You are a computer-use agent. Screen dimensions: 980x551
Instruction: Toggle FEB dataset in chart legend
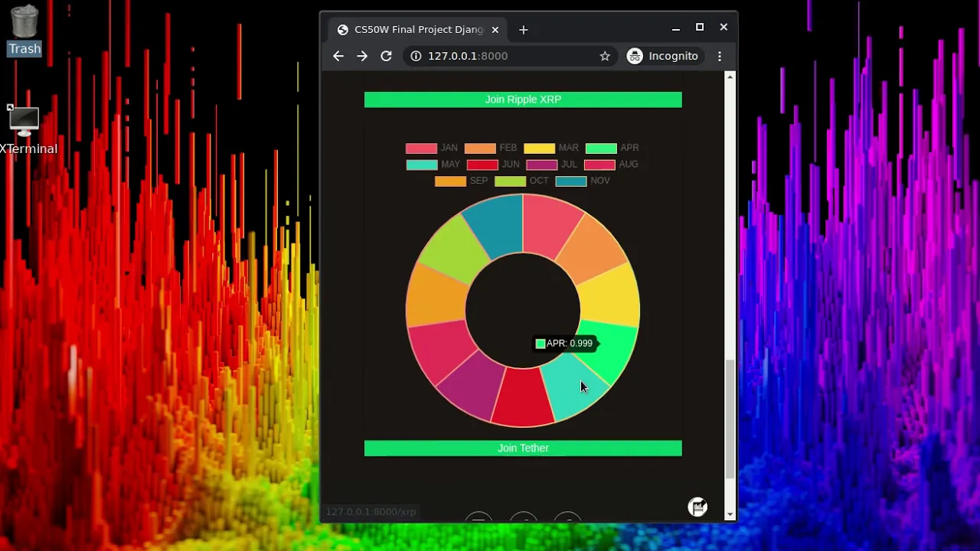[491, 148]
